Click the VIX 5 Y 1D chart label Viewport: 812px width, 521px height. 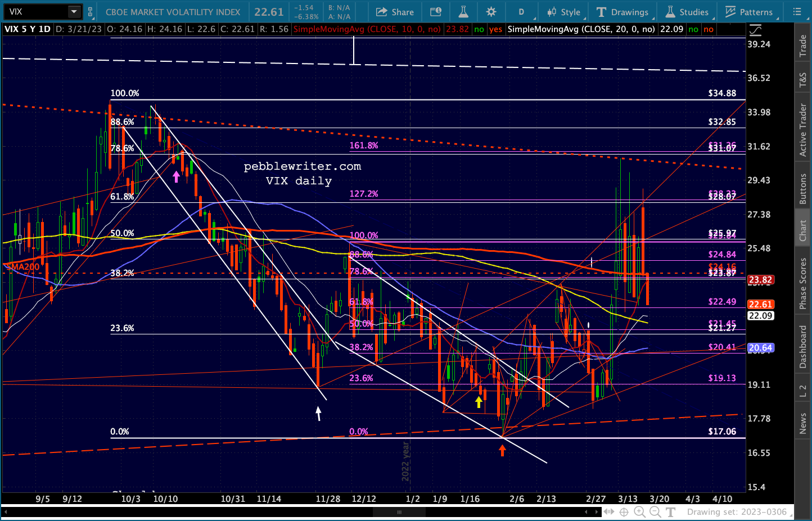[x=28, y=29]
